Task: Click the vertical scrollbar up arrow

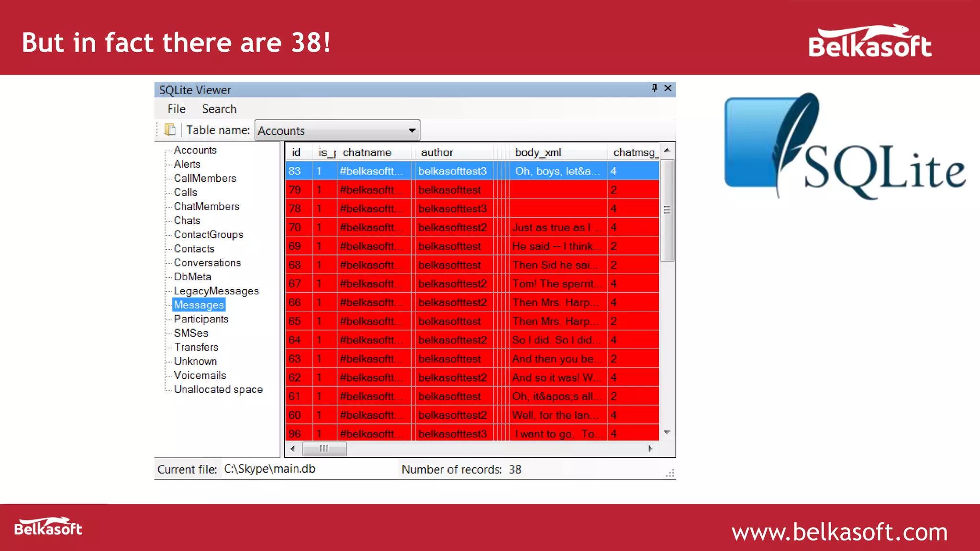Action: tap(667, 151)
